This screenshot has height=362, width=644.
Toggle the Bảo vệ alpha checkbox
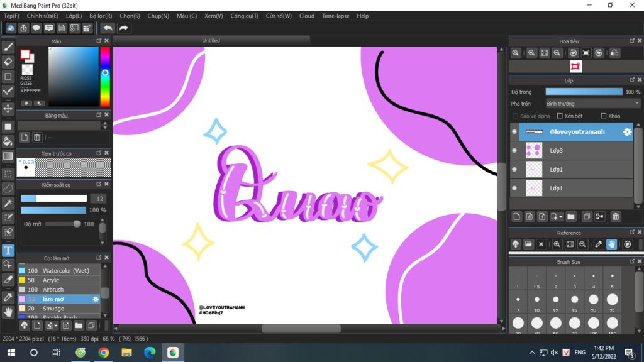pos(515,116)
